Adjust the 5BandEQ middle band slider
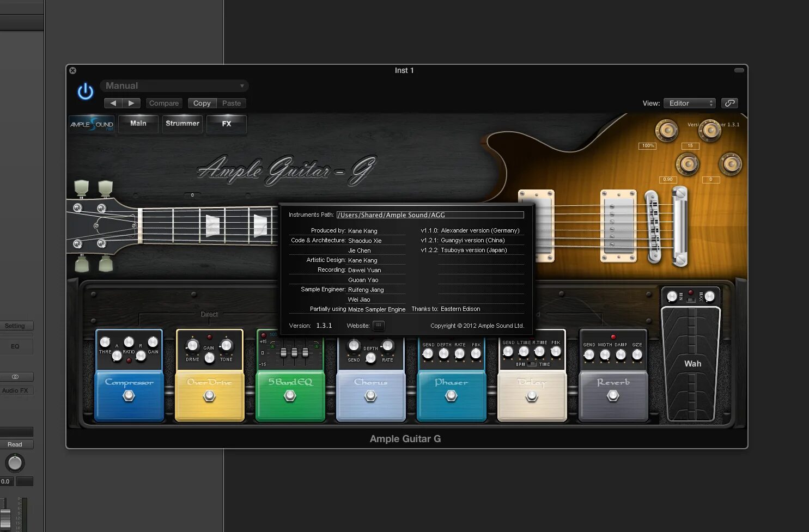Image resolution: width=809 pixels, height=532 pixels. tap(294, 352)
